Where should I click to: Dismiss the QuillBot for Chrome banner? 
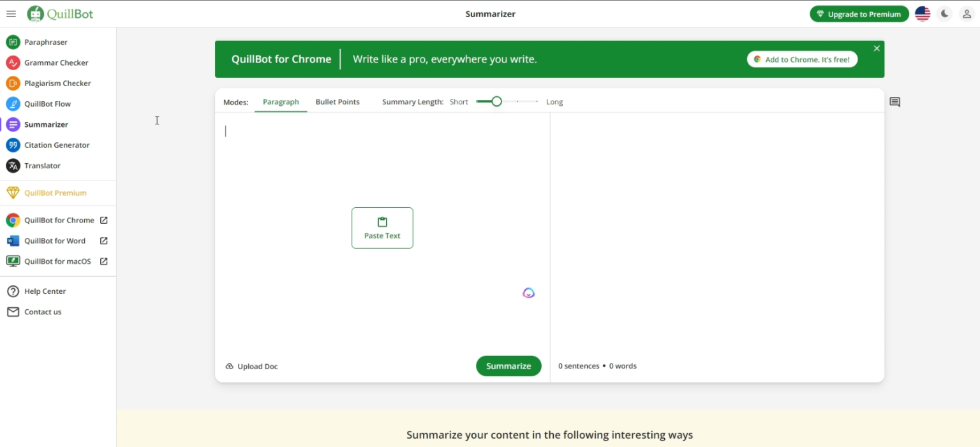877,48
